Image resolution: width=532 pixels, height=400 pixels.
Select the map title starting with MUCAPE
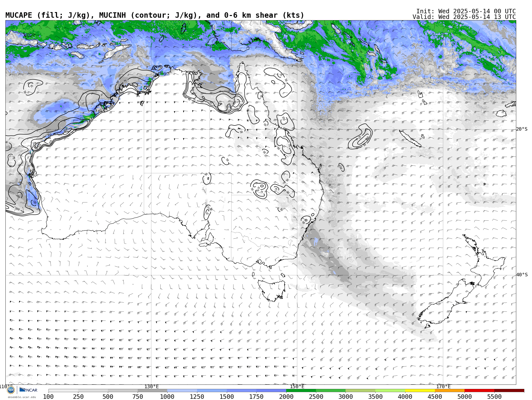tap(155, 15)
